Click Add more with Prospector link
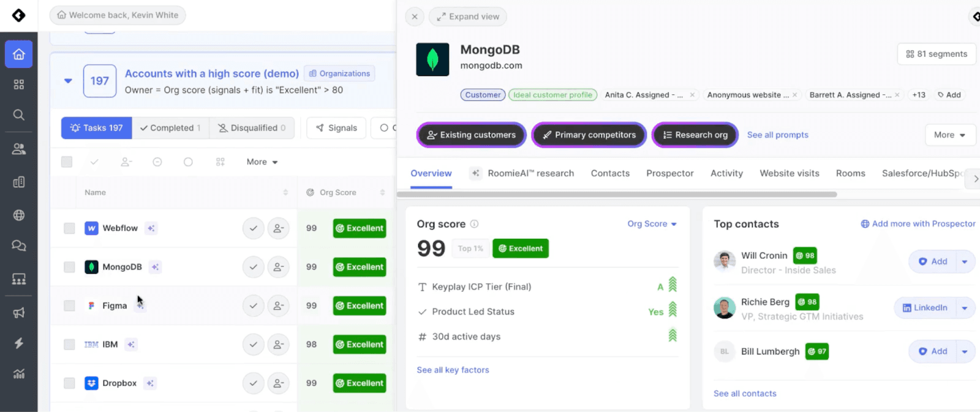Viewport: 980px width, 412px height. pyautogui.click(x=918, y=224)
